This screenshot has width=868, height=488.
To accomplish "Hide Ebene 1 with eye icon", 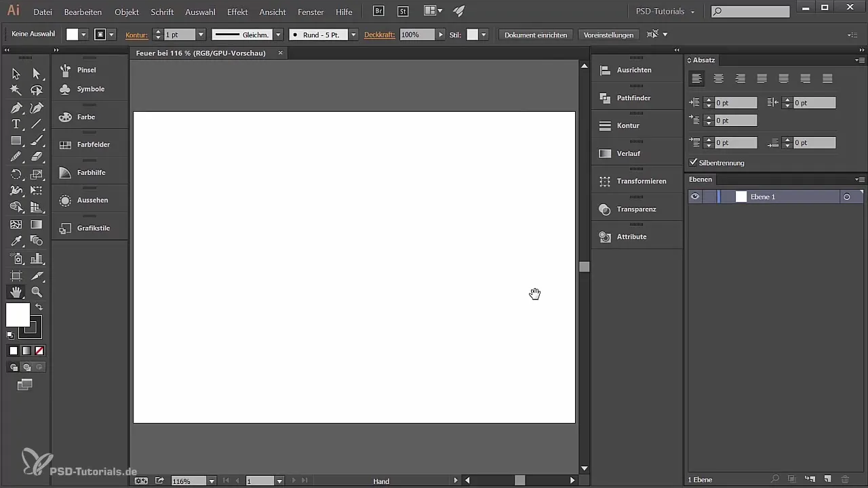I will point(694,197).
